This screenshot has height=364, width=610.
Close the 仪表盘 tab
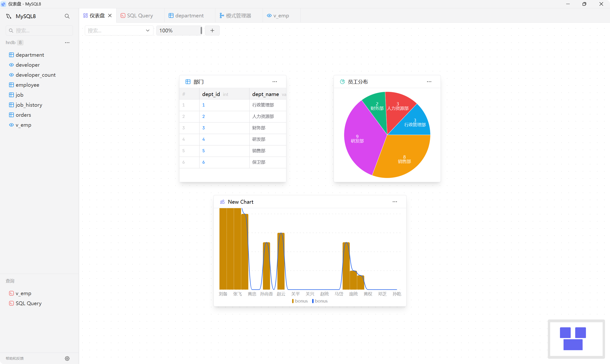pos(110,15)
